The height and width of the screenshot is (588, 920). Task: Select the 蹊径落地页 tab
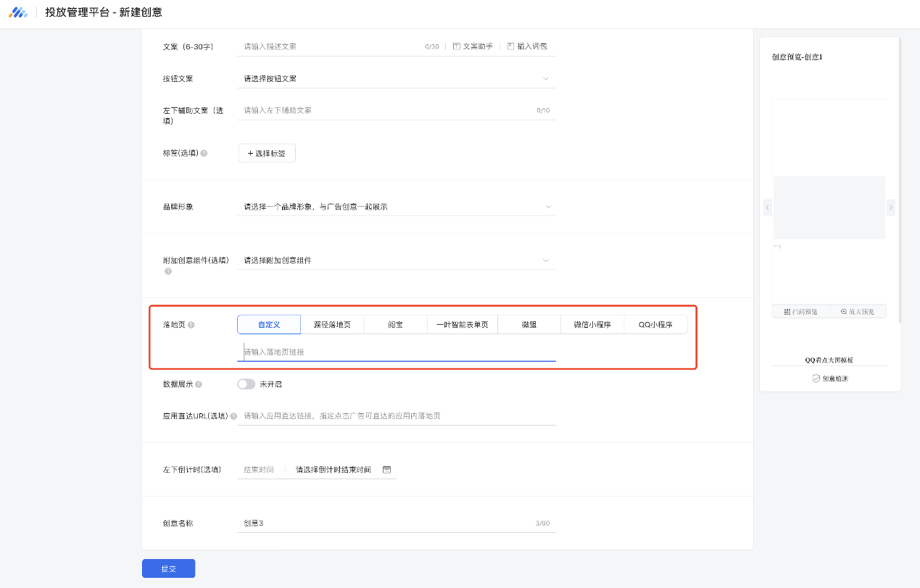[331, 325]
